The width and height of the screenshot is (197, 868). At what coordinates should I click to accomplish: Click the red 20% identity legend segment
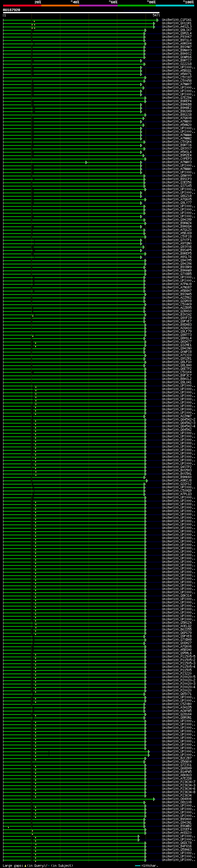pos(22,6)
